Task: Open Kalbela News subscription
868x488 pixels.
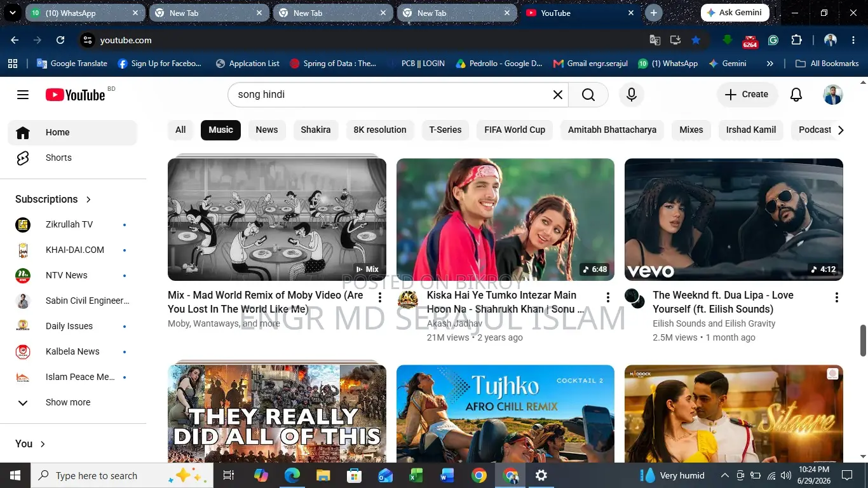Action: pyautogui.click(x=72, y=351)
